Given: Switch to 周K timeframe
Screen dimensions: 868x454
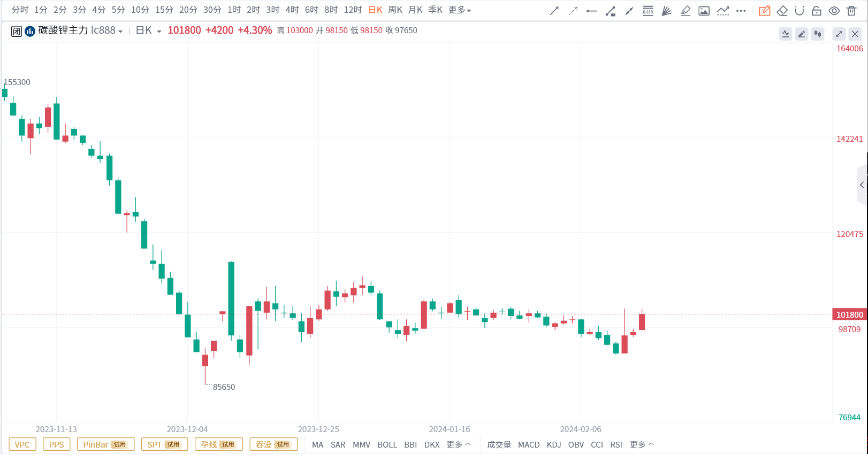Looking at the screenshot, I should click(x=395, y=10).
